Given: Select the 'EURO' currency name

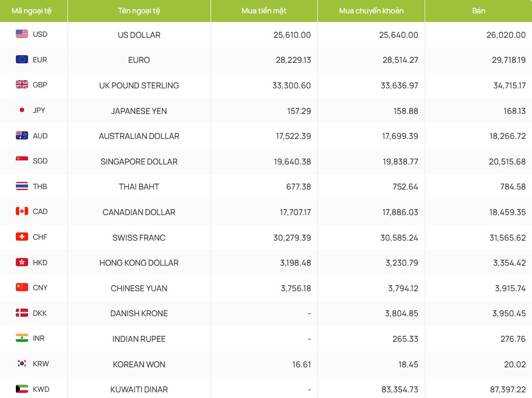Looking at the screenshot, I should (x=139, y=60).
